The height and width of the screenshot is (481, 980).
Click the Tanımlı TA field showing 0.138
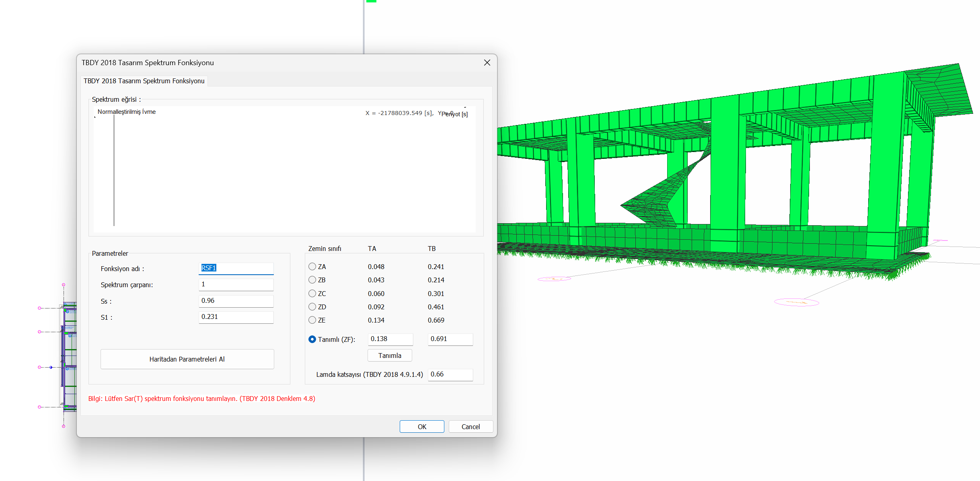(390, 339)
